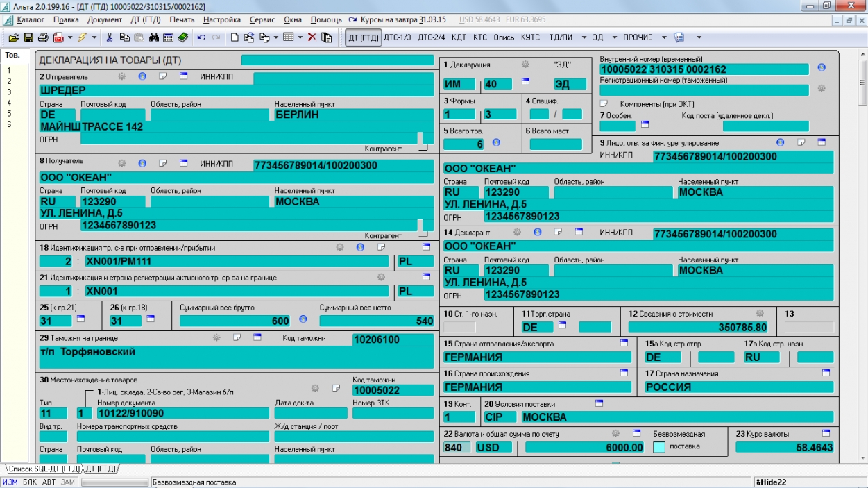The image size is (868, 488).
Task: Expand the ПРОЧИЕ dropdown arrow
Action: tap(664, 37)
